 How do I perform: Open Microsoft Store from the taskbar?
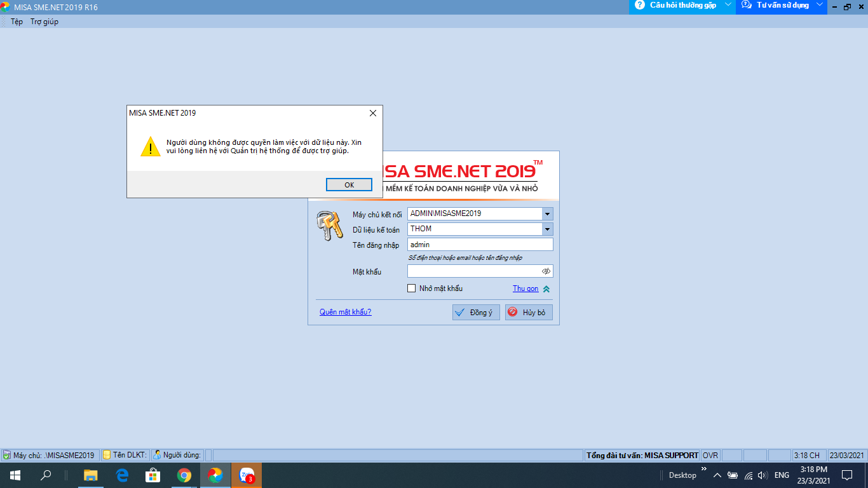click(x=153, y=475)
